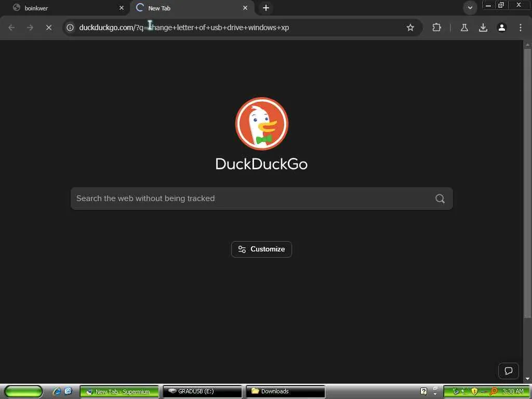
Task: Go forward to next page
Action: (30, 28)
